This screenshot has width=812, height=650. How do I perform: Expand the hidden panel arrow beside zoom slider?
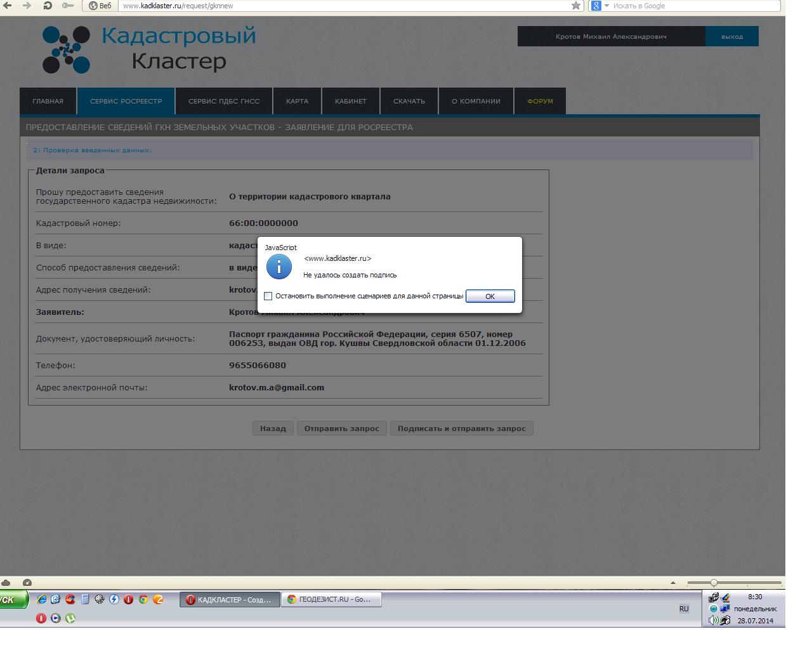[672, 583]
